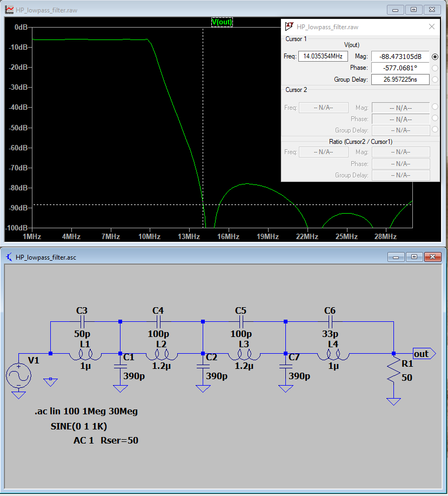Select the Mag radio button for Cursor 1
Screen dimensions: 448x496
(x=435, y=57)
